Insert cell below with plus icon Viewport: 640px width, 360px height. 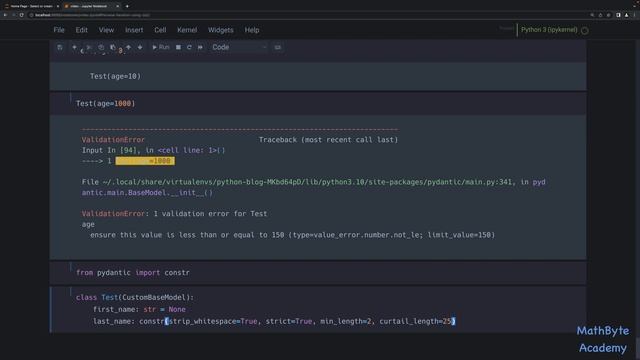coord(74,47)
